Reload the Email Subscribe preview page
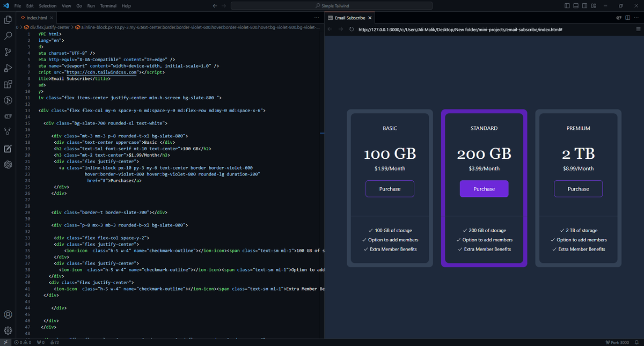The width and height of the screenshot is (644, 346). 352,30
